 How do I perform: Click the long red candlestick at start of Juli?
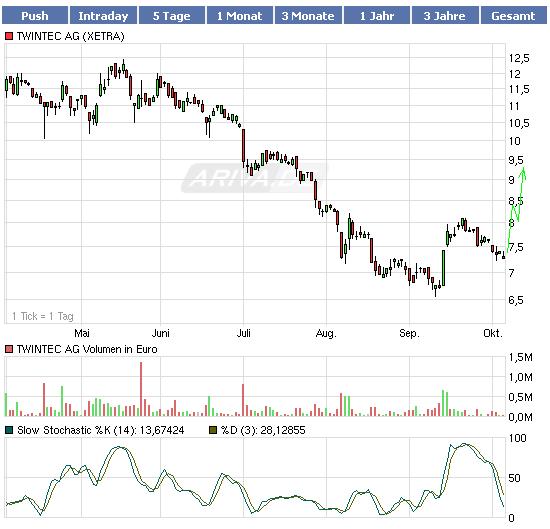pos(243,147)
